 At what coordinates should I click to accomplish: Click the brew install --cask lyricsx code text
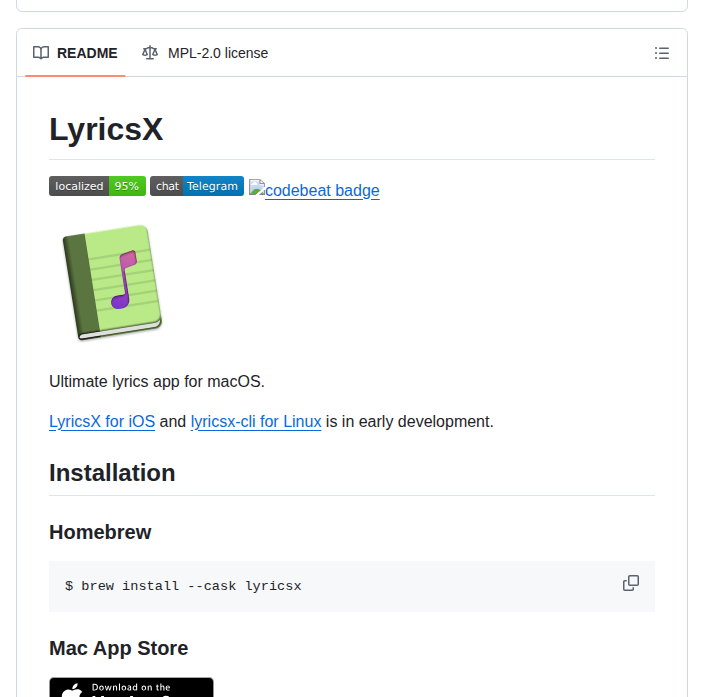[183, 586]
